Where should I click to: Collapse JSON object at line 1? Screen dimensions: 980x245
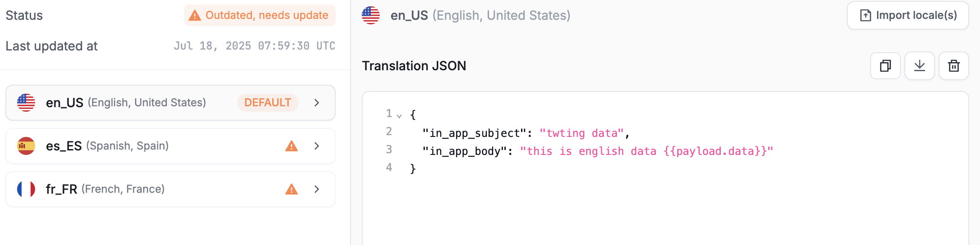pyautogui.click(x=399, y=116)
